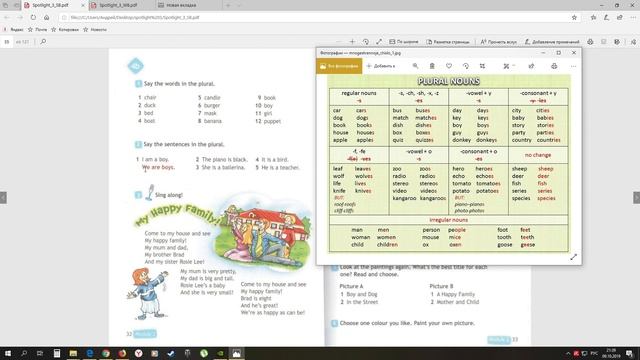
Task: Open Task View on the taskbar
Action: tap(40, 353)
